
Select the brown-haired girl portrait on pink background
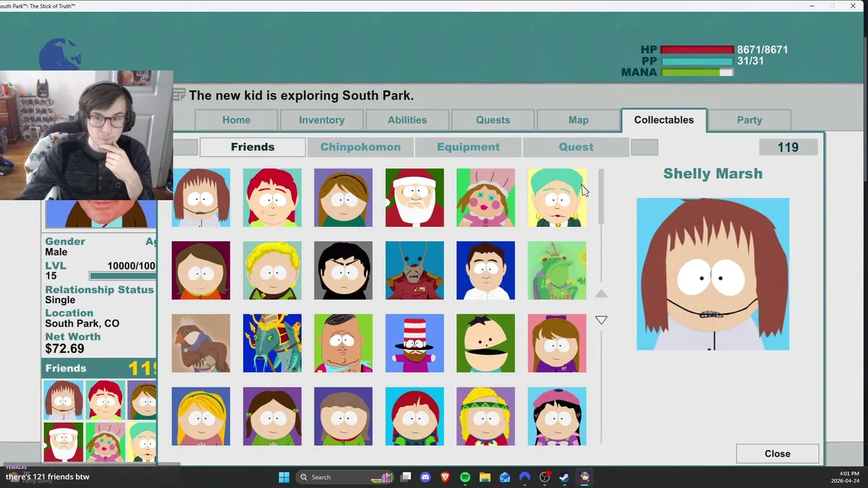(557, 343)
